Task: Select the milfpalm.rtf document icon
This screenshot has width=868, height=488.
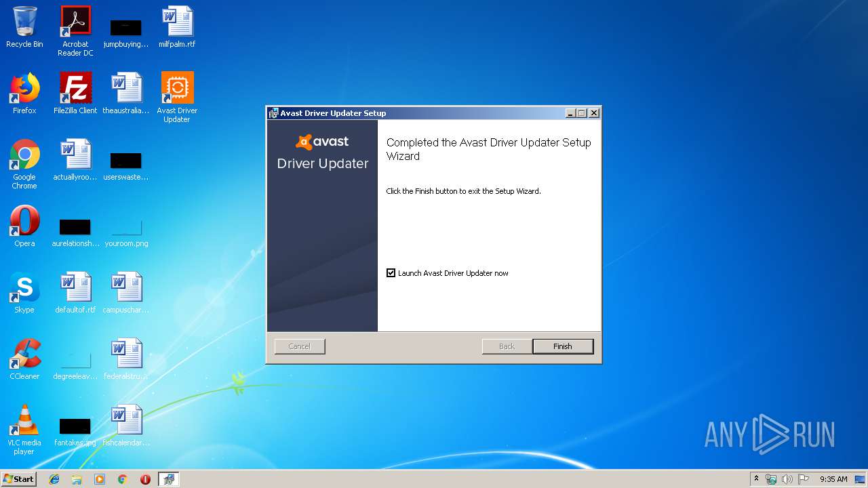Action: pyautogui.click(x=177, y=28)
